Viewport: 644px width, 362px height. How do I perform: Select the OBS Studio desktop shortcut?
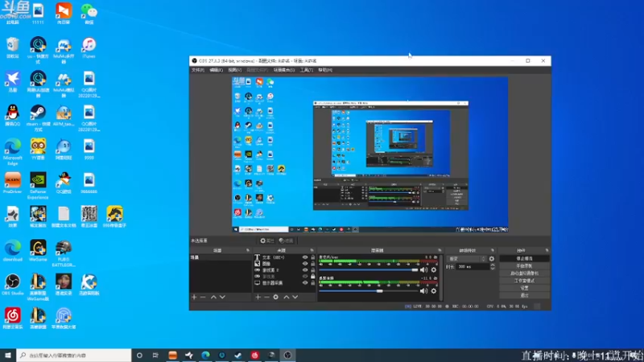[x=12, y=285]
